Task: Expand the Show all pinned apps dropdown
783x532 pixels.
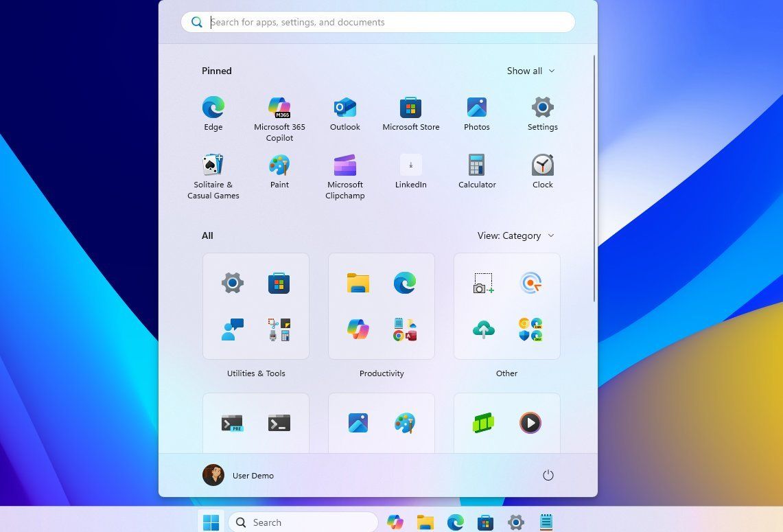Action: click(x=530, y=71)
